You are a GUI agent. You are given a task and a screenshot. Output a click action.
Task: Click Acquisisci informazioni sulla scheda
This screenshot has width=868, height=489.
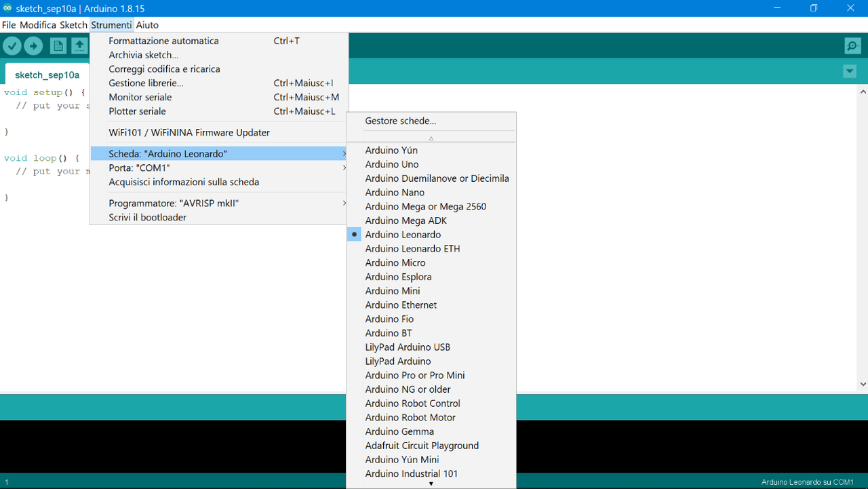[219, 182]
